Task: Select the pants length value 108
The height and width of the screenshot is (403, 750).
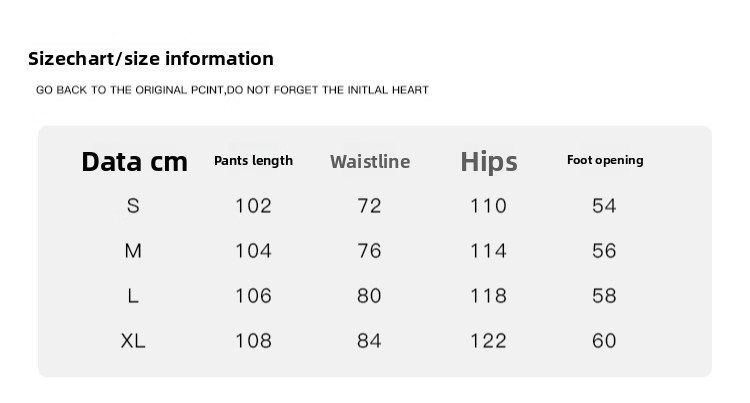Action: point(253,341)
